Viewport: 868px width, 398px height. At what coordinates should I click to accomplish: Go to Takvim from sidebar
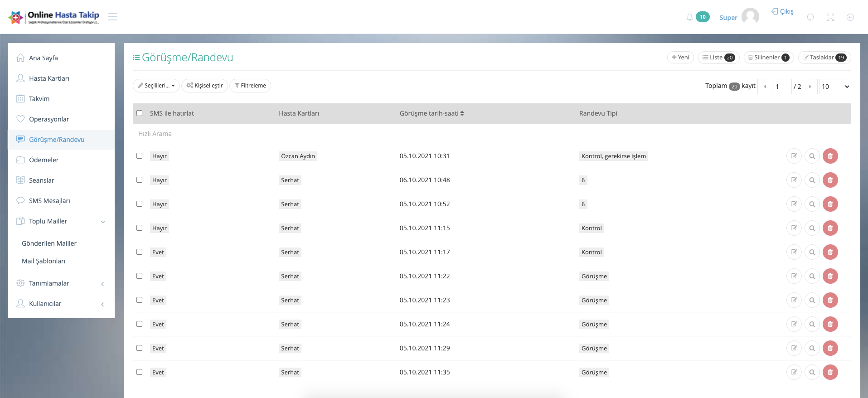[39, 99]
